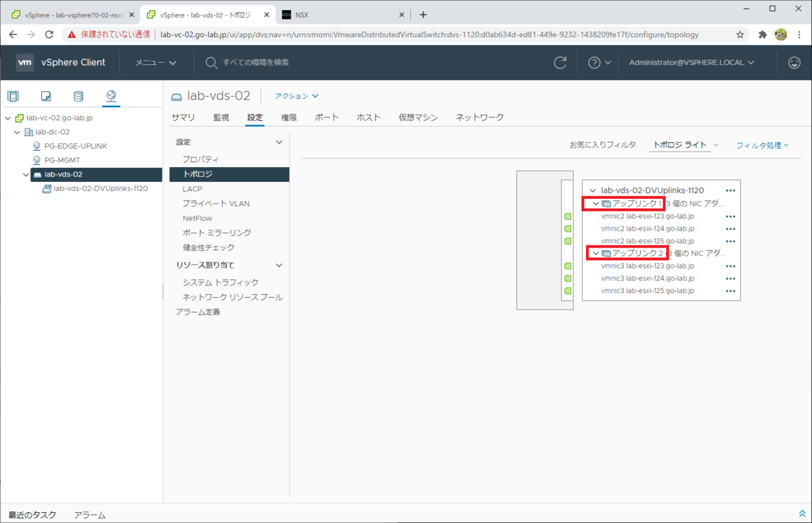
Task: Click browser back arrow
Action: point(14,34)
